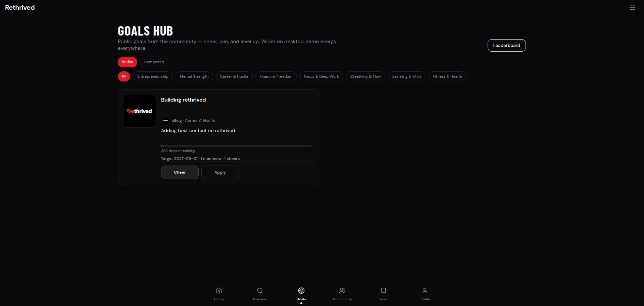Screen dimensions: 644x306
Task: Open the Building rethrived goal title
Action: point(184,100)
